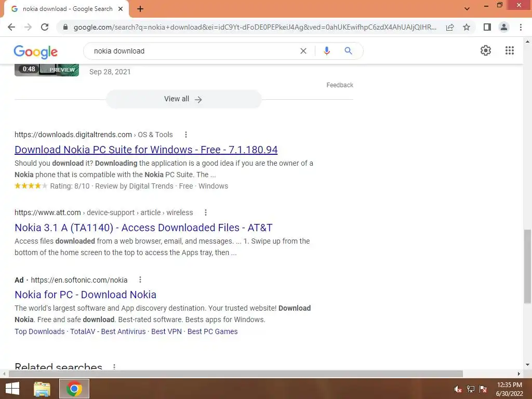The width and height of the screenshot is (532, 399).
Task: Open the Windows Start menu
Action: 12,389
